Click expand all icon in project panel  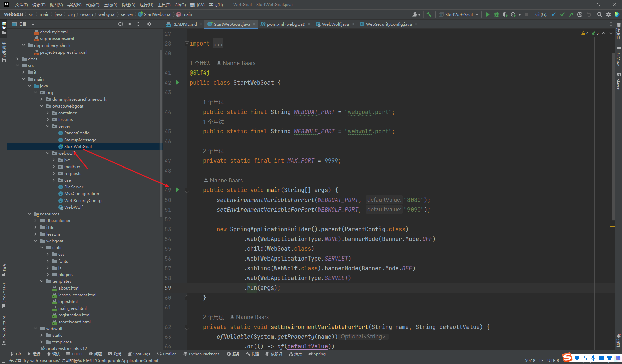click(x=130, y=24)
